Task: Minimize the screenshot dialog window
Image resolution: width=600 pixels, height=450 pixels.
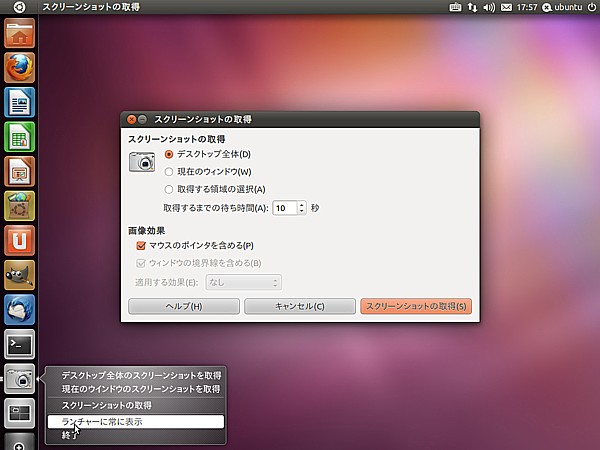Action: [142, 119]
